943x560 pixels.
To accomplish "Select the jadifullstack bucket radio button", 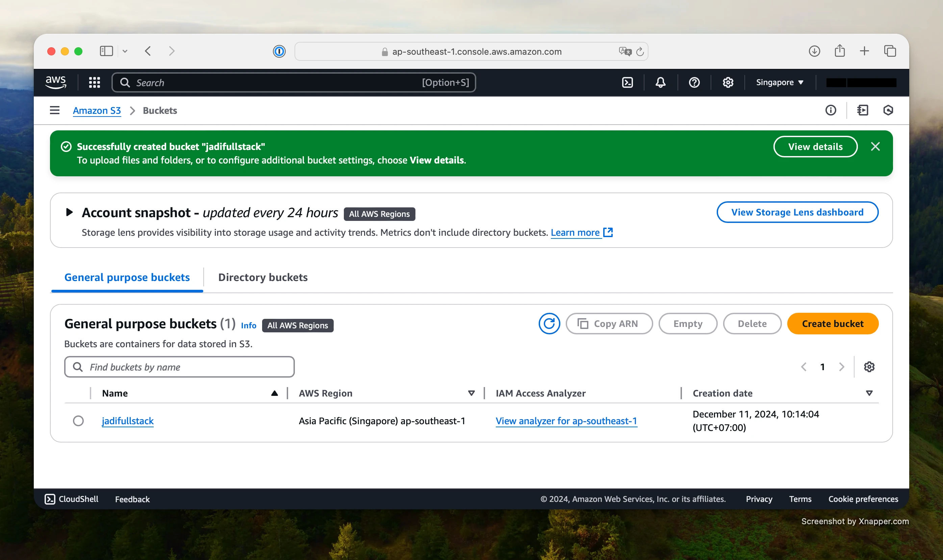I will [x=78, y=421].
